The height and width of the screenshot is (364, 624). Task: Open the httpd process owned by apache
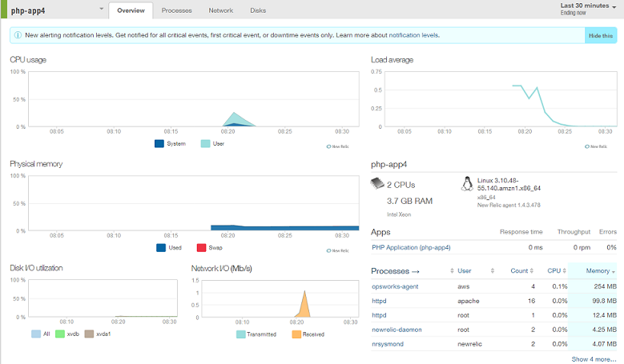(379, 301)
